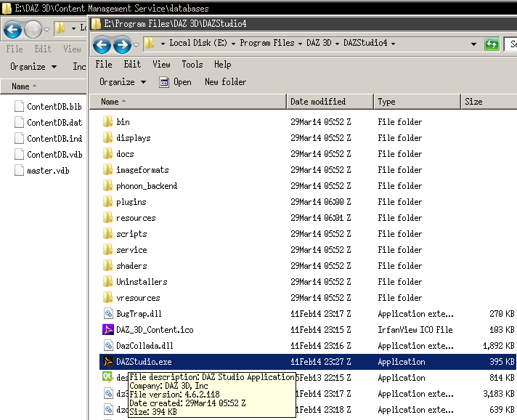Click the scripts folder icon
The width and height of the screenshot is (517, 420).
tap(107, 233)
